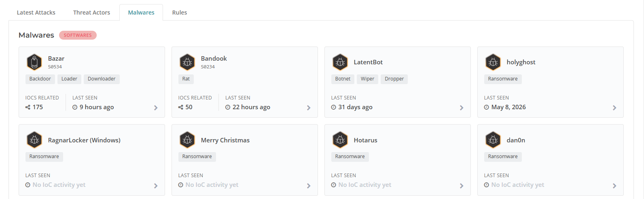Click the holyghost malware icon
The image size is (644, 199).
click(493, 62)
